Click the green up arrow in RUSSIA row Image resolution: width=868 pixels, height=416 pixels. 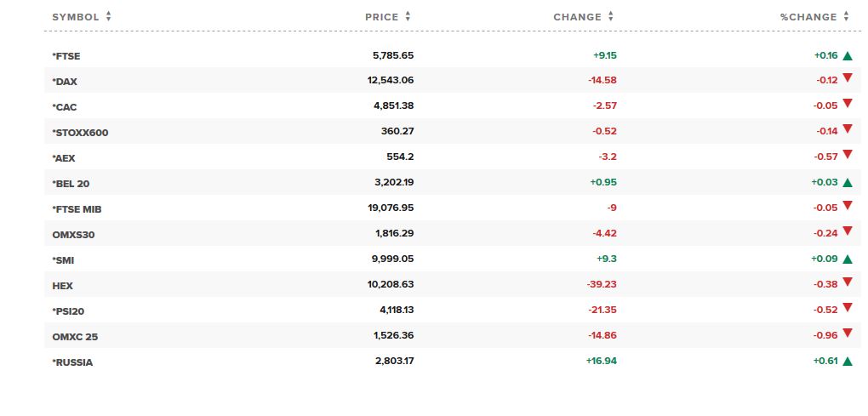tap(848, 362)
